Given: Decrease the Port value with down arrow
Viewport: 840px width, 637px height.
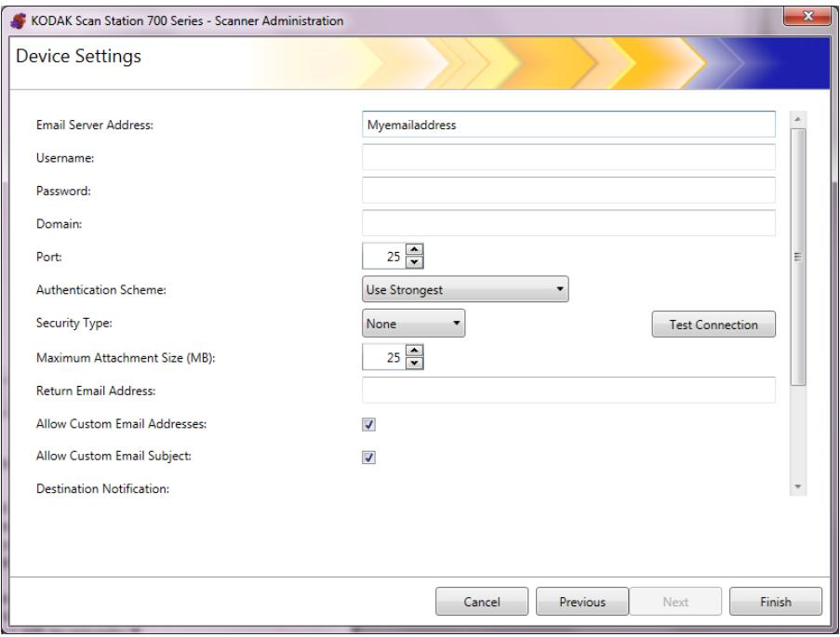Looking at the screenshot, I should point(414,262).
